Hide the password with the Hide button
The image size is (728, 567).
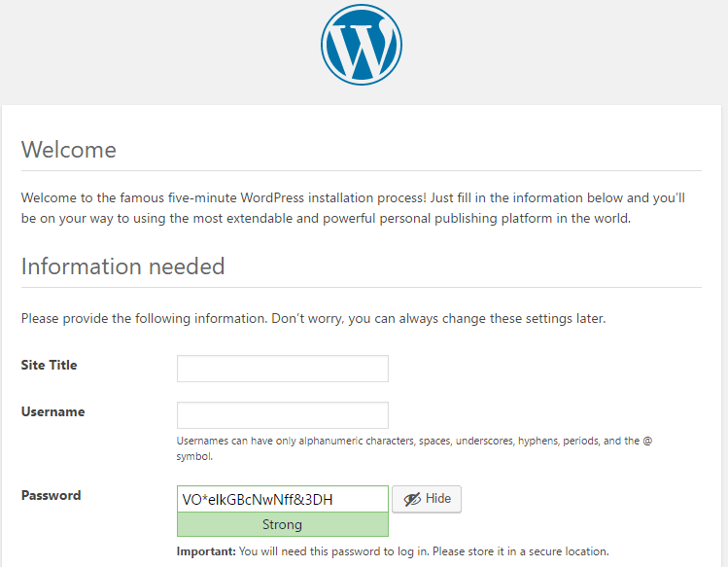(427, 499)
